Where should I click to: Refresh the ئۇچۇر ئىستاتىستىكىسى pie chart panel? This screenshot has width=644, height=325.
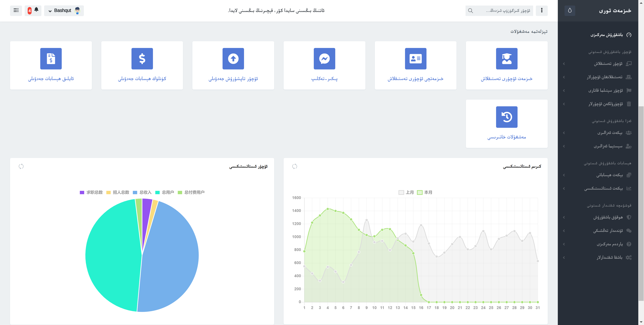21,166
